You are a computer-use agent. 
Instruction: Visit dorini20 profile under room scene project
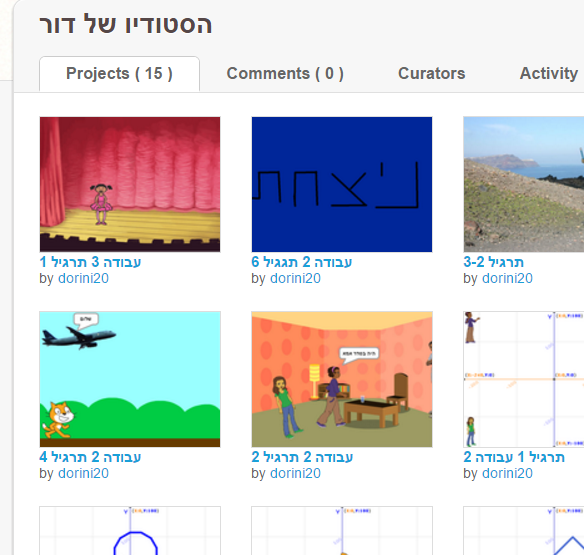tap(295, 473)
